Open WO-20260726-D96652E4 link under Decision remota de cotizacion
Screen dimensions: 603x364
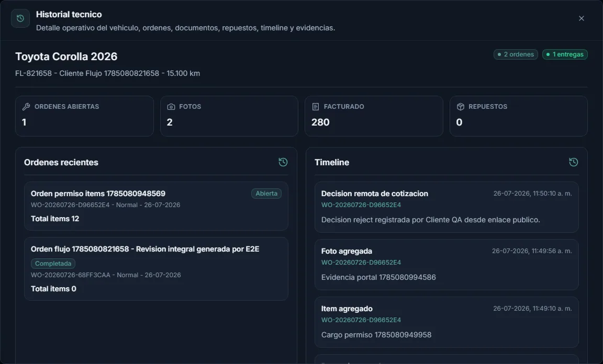tap(361, 205)
